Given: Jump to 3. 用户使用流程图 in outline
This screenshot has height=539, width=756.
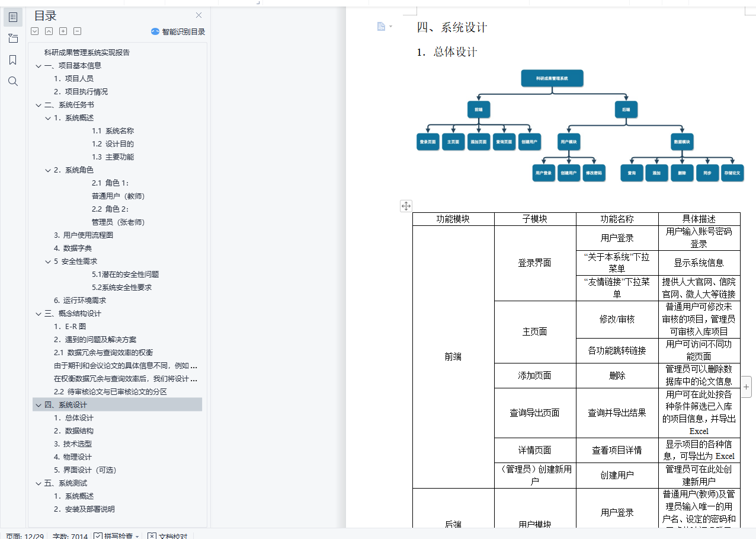Looking at the screenshot, I should point(83,235).
